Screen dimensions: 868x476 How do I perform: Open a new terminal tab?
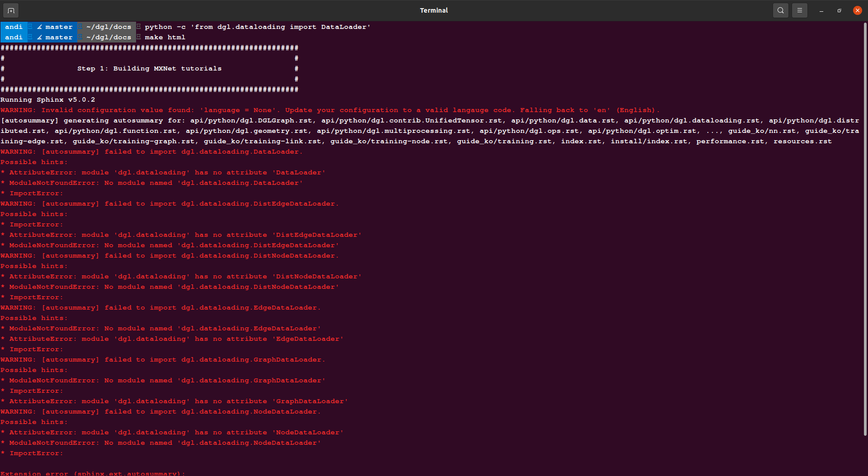tap(10, 10)
